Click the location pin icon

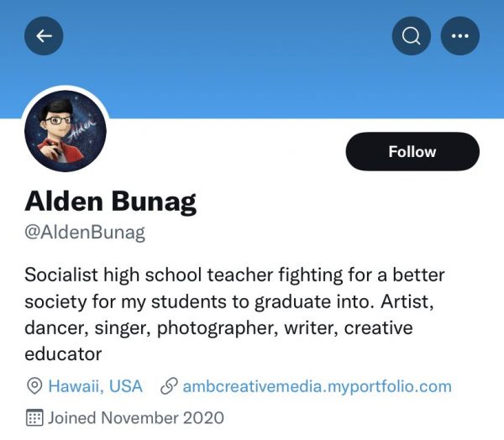[34, 386]
